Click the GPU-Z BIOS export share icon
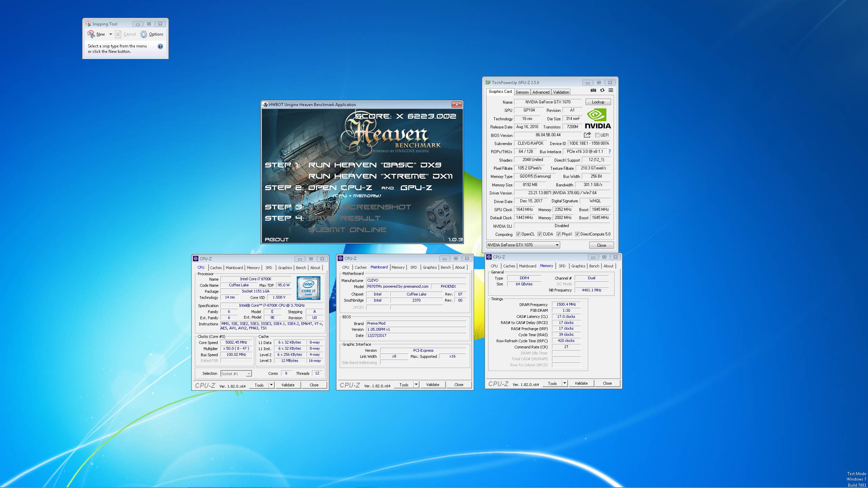Image resolution: width=868 pixels, height=488 pixels. click(x=587, y=135)
